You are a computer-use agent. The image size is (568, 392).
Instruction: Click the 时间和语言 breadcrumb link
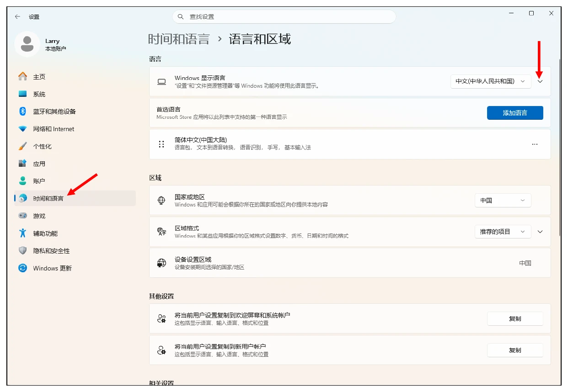tap(179, 39)
